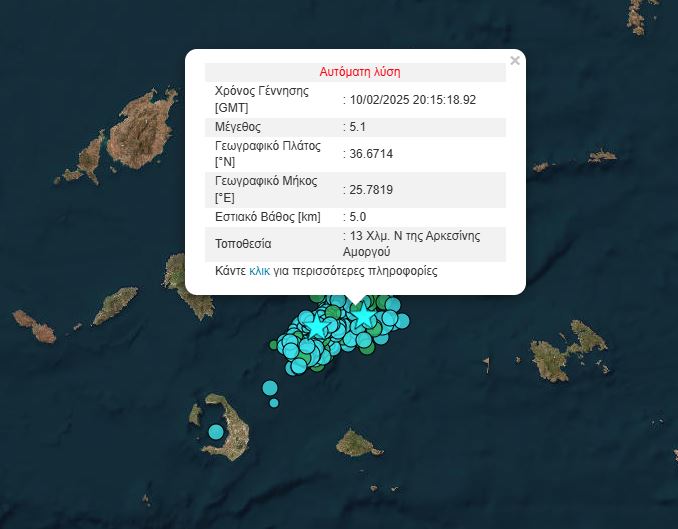Select the cyan earthquake circle inside Santorini's caldera
Viewport: 678px width, 529px height.
point(216,432)
